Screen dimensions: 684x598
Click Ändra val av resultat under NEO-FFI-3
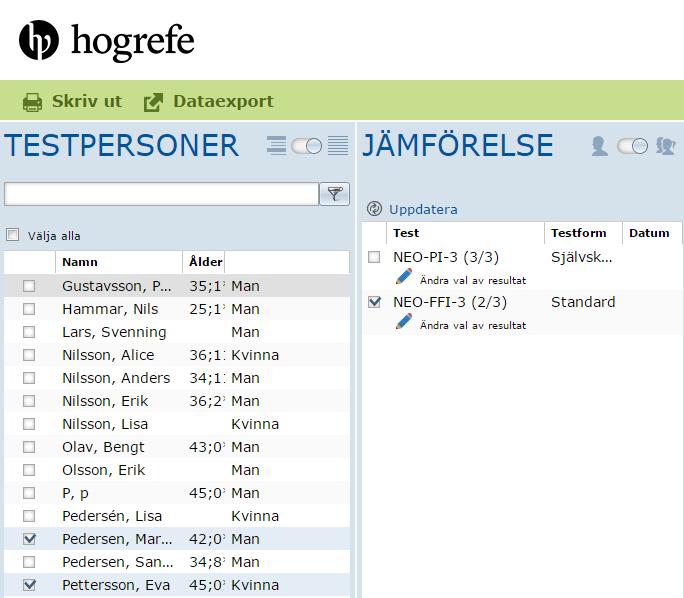[x=473, y=325]
